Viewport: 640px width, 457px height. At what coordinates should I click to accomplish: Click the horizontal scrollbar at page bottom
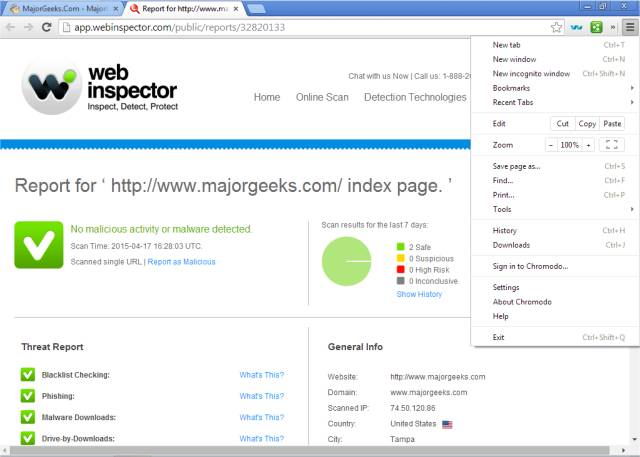click(x=310, y=450)
